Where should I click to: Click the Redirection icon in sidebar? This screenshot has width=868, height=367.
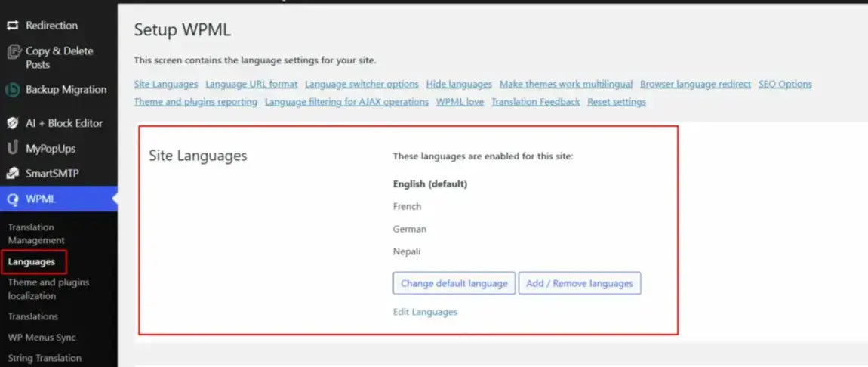coord(13,26)
